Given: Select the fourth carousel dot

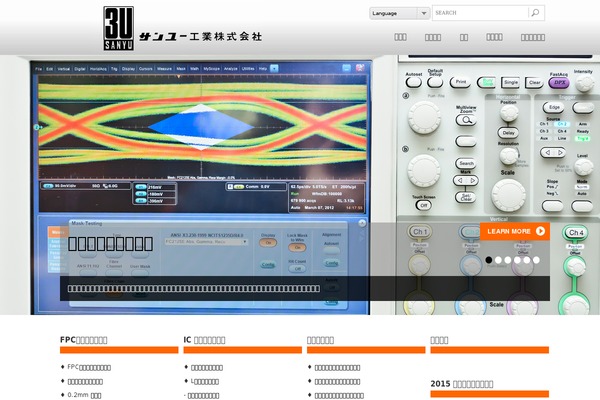Looking at the screenshot, I should (517, 260).
